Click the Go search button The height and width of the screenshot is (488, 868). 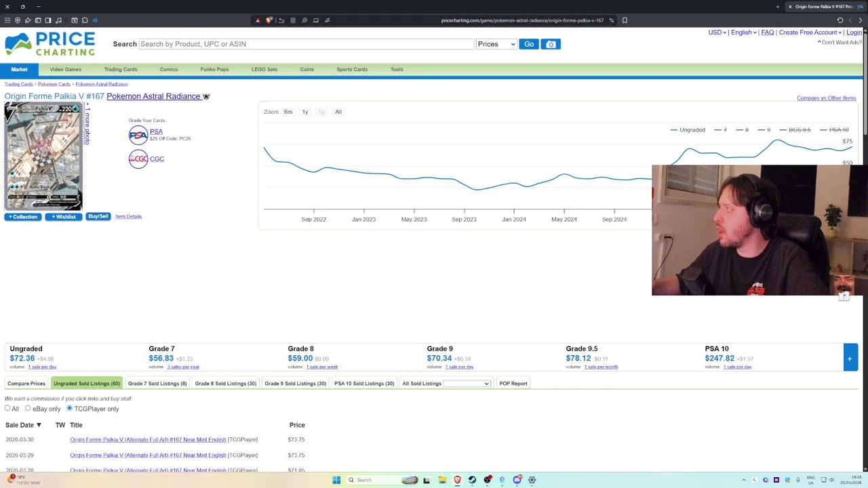pyautogui.click(x=529, y=44)
